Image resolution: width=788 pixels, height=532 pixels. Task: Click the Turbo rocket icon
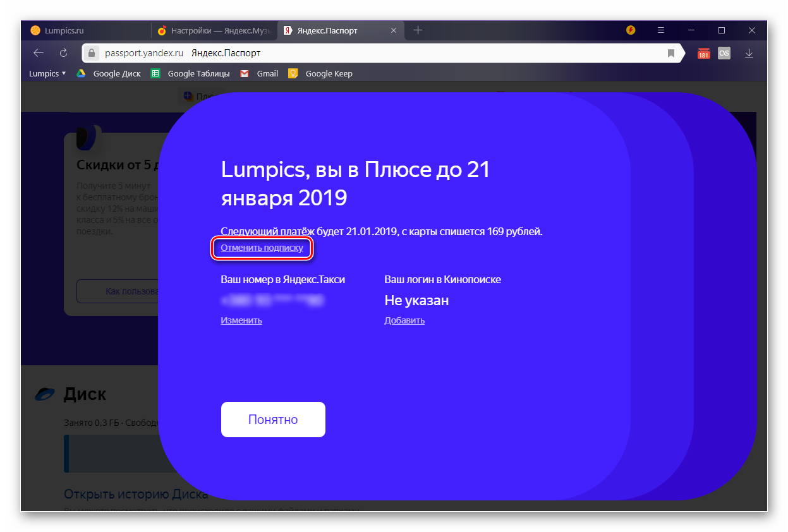click(631, 30)
